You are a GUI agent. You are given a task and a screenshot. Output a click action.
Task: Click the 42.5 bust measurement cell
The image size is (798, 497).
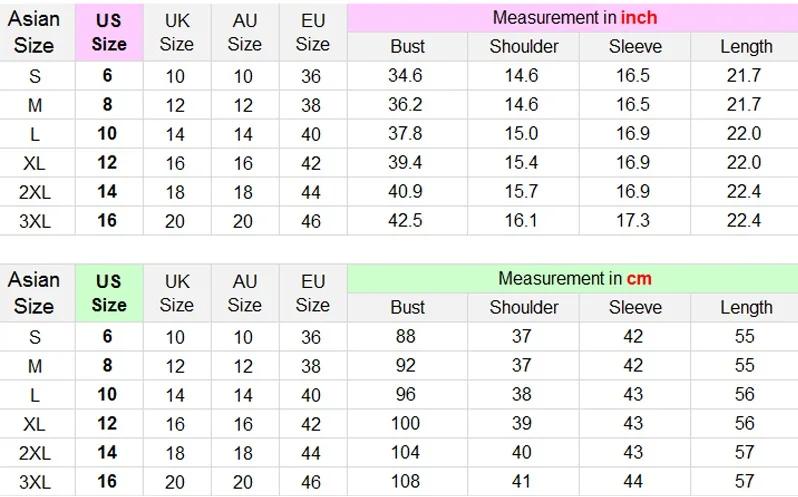tap(405, 221)
